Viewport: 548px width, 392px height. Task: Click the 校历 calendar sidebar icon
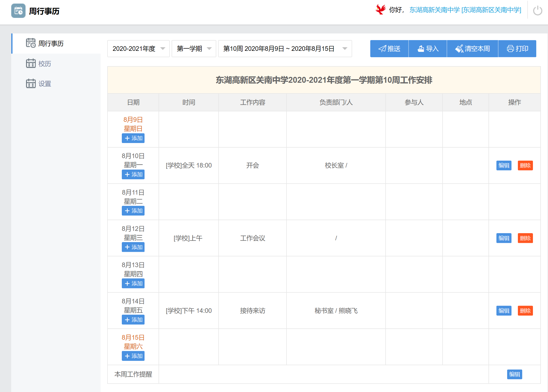point(31,63)
